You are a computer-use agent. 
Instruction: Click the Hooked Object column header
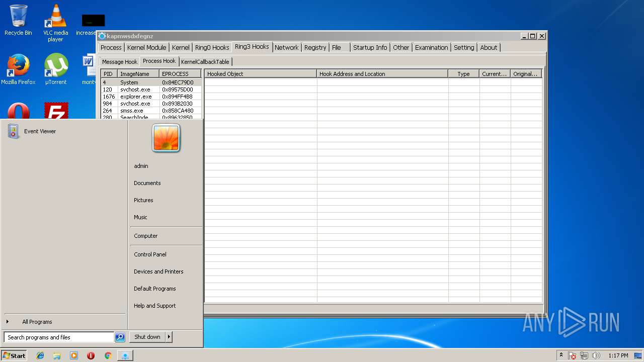(x=261, y=74)
